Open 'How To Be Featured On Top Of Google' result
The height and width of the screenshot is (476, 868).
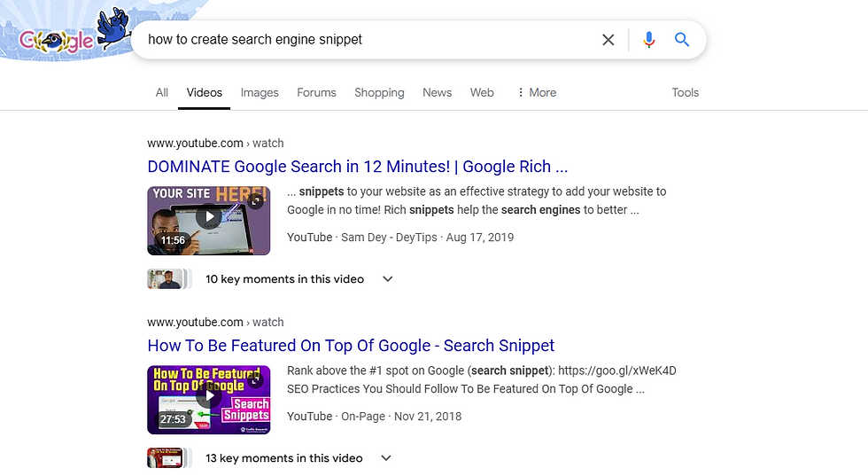(x=351, y=345)
